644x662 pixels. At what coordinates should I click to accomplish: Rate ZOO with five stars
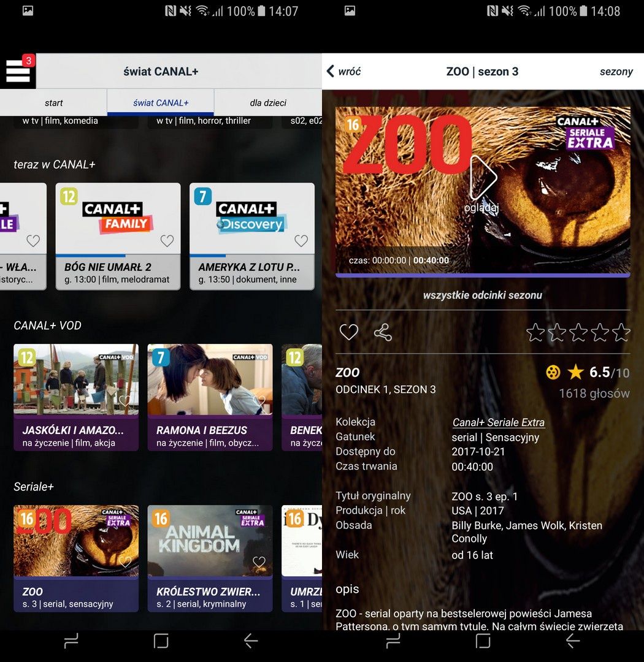pos(621,332)
